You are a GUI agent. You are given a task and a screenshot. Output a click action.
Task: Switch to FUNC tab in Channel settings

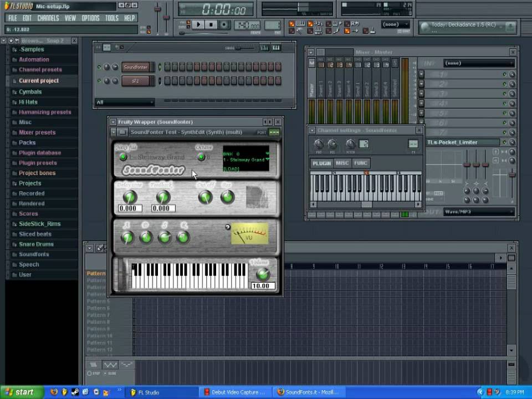click(x=360, y=163)
